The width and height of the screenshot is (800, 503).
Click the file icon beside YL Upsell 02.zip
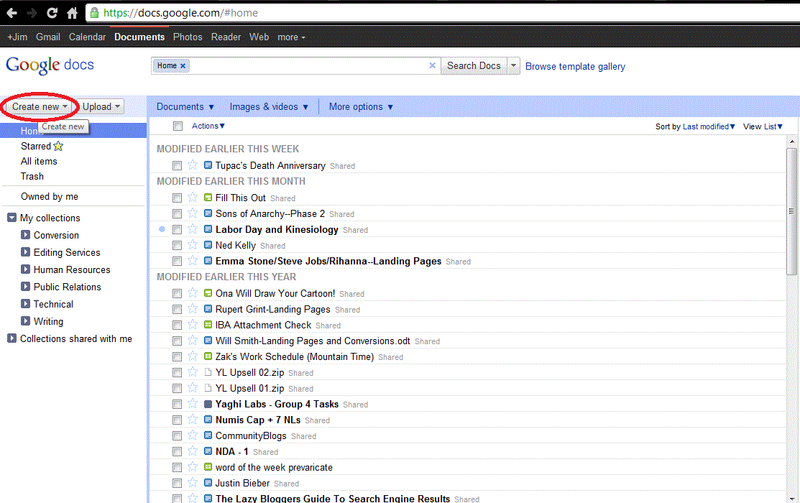208,372
